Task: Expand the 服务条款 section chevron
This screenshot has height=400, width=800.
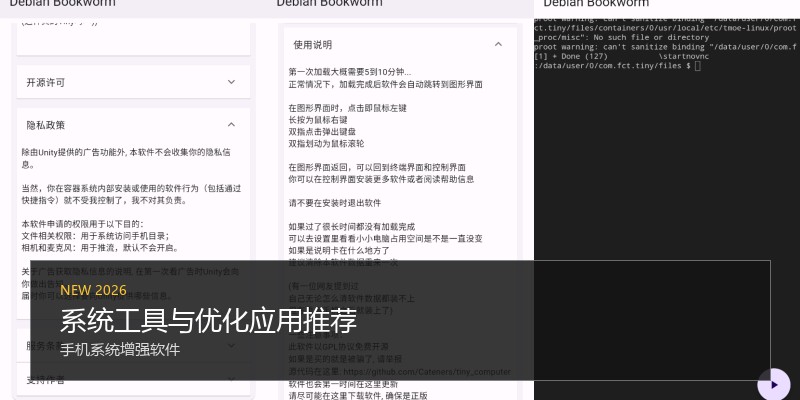Action: [x=231, y=345]
